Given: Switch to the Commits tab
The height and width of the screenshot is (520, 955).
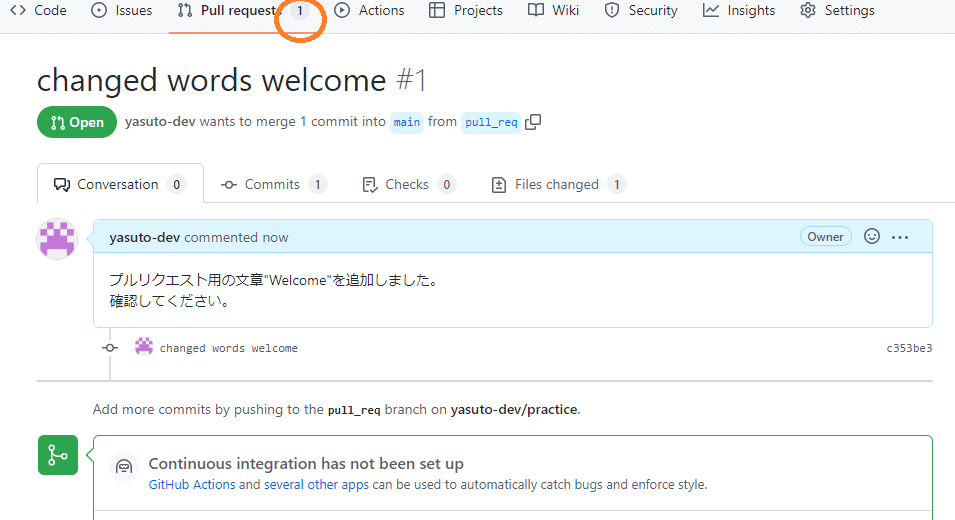Looking at the screenshot, I should (x=273, y=184).
